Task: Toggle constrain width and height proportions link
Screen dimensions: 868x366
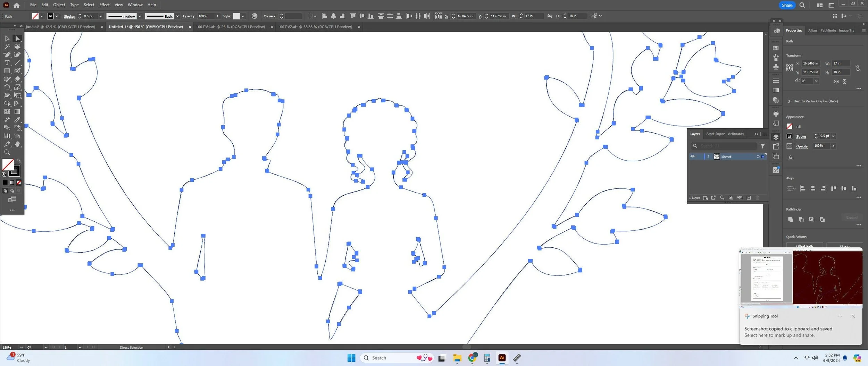Action: (858, 68)
